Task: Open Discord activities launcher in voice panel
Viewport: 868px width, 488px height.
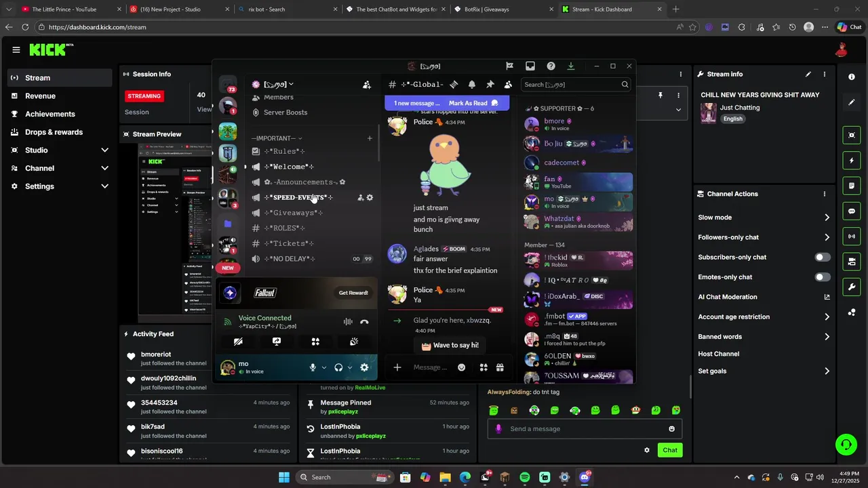Action: [x=315, y=342]
